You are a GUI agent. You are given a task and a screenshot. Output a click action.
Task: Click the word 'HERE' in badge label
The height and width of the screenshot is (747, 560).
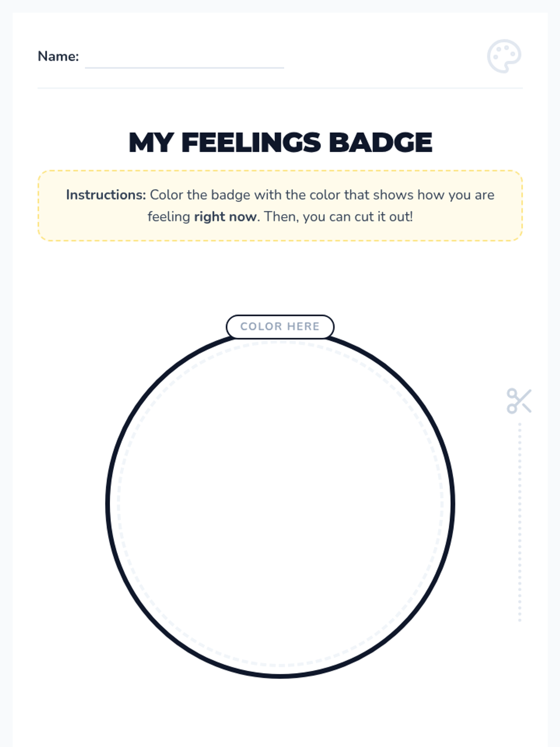click(303, 326)
